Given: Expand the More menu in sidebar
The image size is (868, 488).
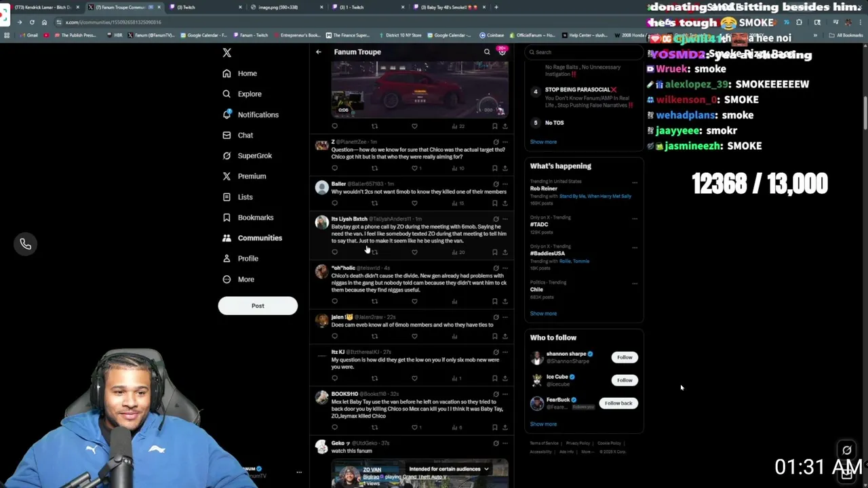Looking at the screenshot, I should pos(238,279).
